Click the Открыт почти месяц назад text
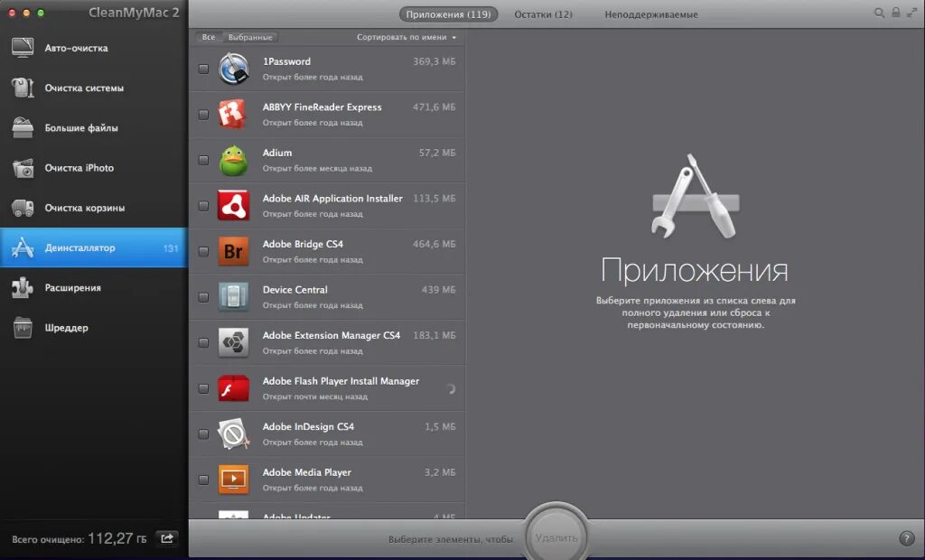Image resolution: width=925 pixels, height=560 pixels. click(x=315, y=397)
